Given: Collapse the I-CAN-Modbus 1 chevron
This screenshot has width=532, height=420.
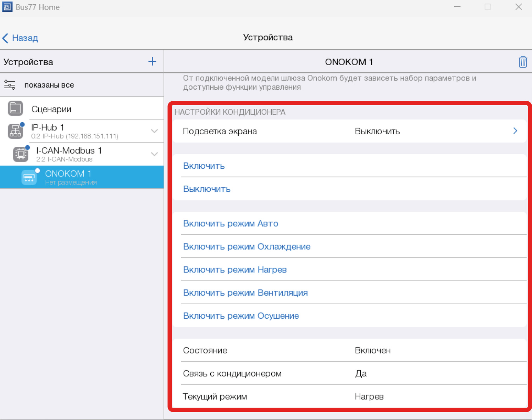Looking at the screenshot, I should tap(154, 154).
